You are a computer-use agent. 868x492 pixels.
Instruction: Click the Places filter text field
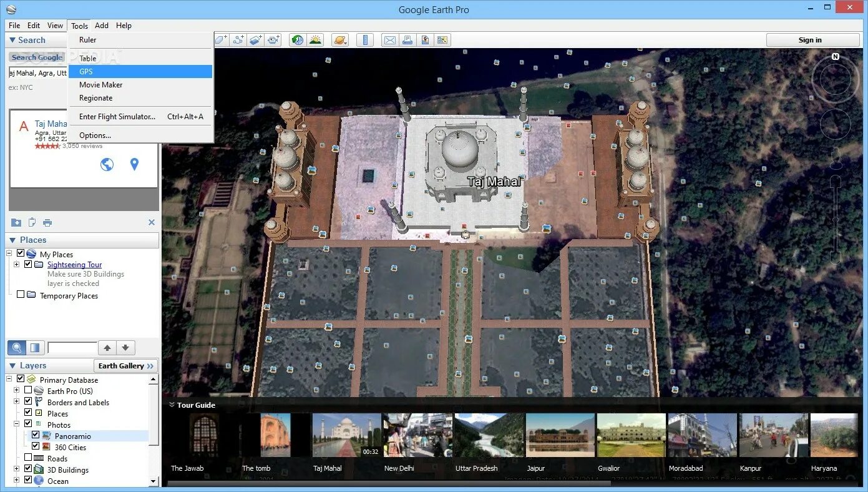point(72,348)
